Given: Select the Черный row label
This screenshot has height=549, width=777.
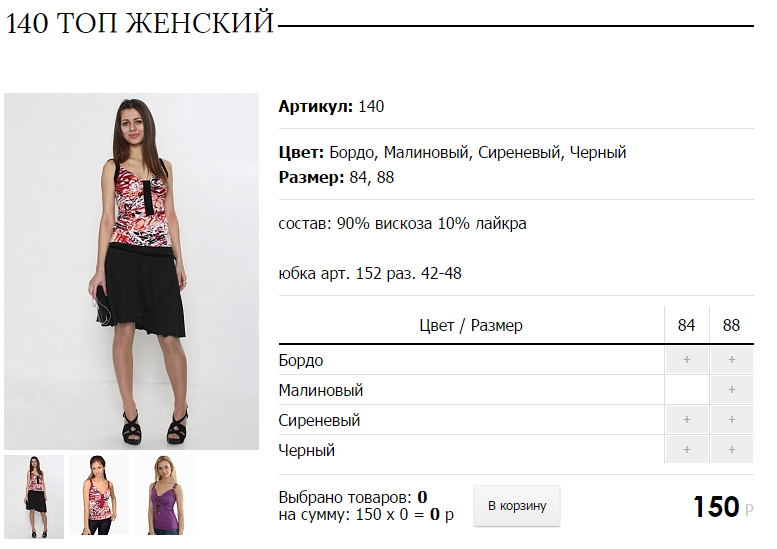Looking at the screenshot, I should click(307, 450).
